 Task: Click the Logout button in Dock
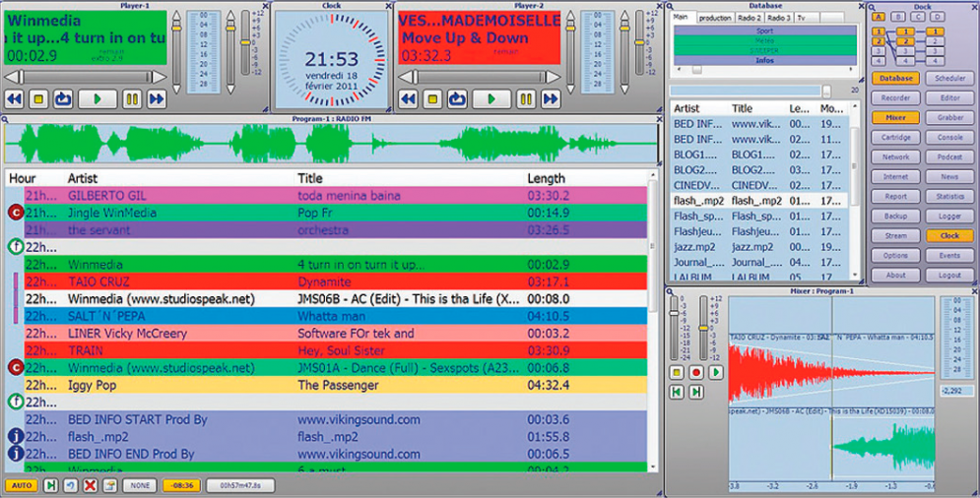949,275
